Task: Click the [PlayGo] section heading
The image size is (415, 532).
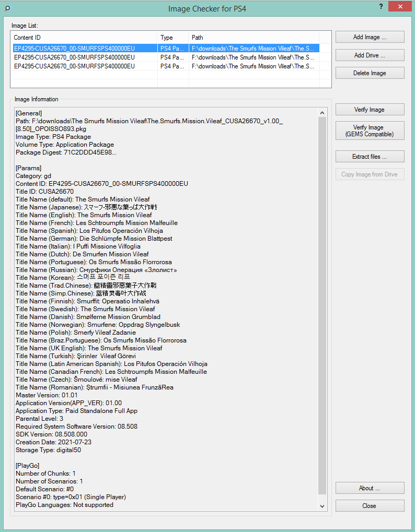Action: (28, 465)
